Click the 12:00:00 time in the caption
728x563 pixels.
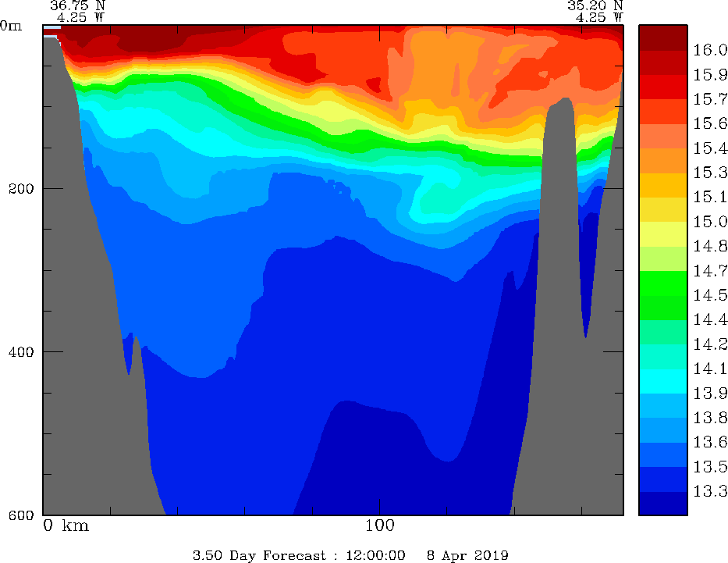(375, 555)
